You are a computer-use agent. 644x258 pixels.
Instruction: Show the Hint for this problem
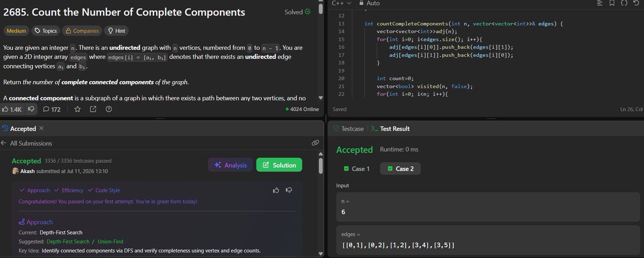(116, 31)
